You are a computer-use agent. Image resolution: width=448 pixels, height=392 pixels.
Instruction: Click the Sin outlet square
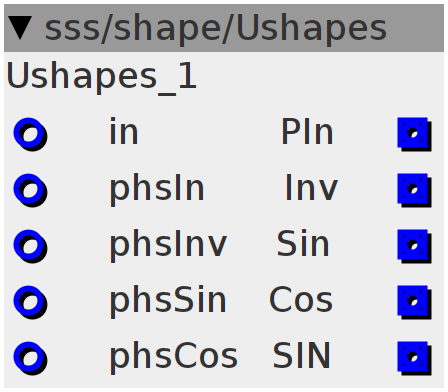click(414, 246)
